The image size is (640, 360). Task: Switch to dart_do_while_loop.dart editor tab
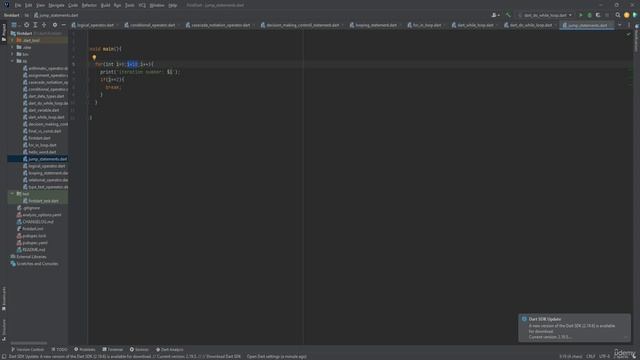(531, 25)
